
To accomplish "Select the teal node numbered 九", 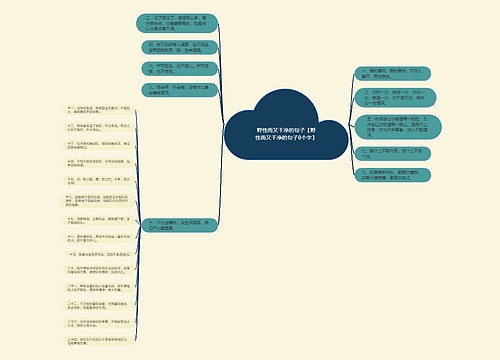I will (392, 175).
